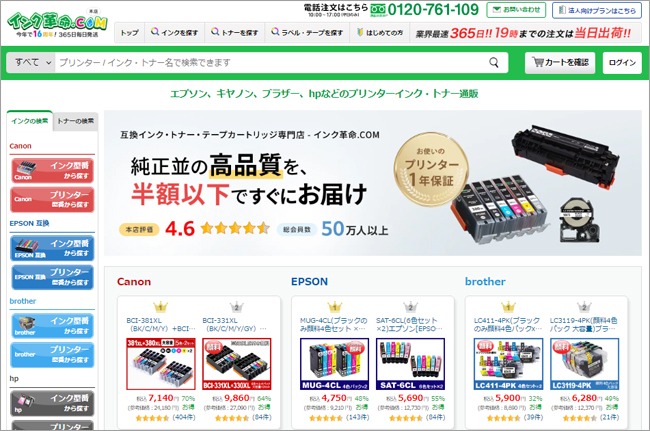This screenshot has width=650, height=431.
Task: Go to トップ in navigation
Action: tap(129, 32)
